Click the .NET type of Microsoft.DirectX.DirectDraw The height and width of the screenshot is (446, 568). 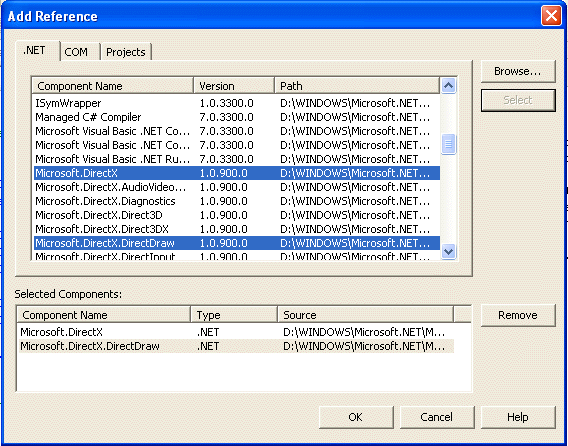pyautogui.click(x=208, y=346)
